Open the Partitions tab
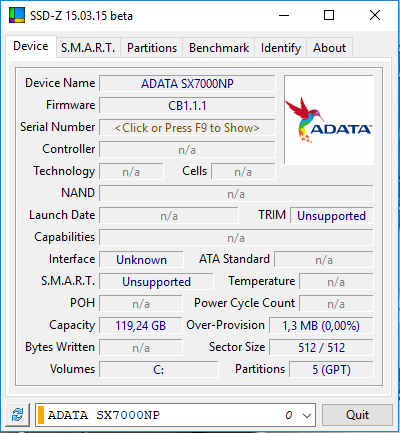The image size is (400, 433). tap(152, 48)
